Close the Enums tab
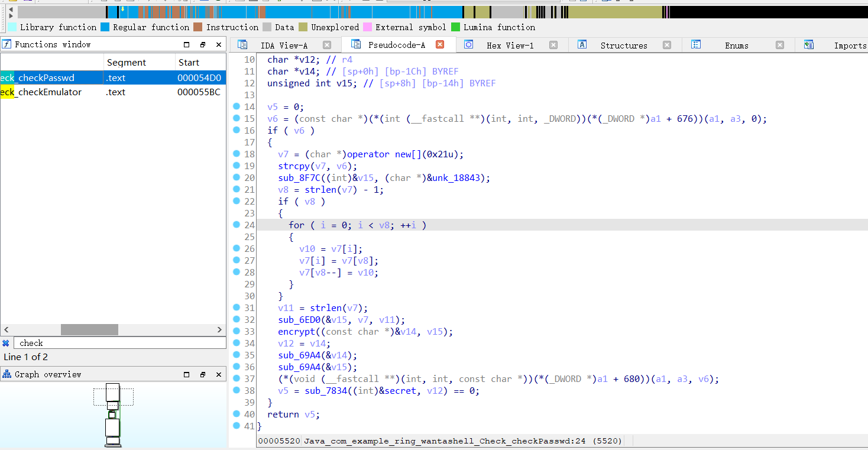Image resolution: width=868 pixels, height=450 pixels. click(x=780, y=45)
